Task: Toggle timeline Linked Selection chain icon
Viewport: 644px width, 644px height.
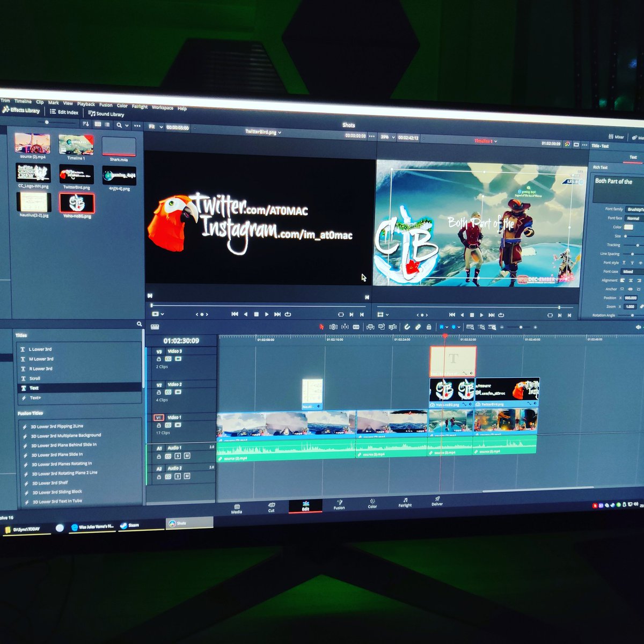Action: pos(418,326)
